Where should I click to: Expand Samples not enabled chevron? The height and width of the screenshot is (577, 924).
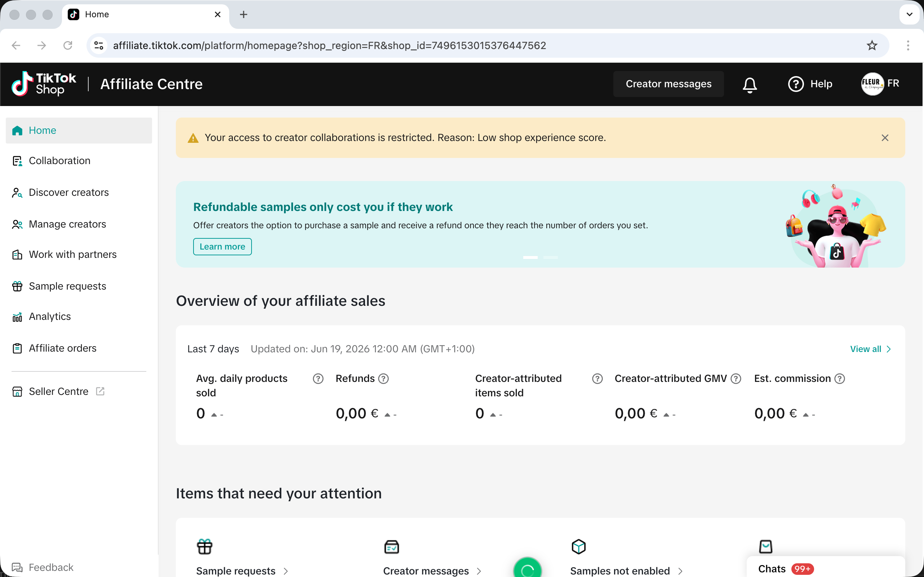(x=680, y=571)
